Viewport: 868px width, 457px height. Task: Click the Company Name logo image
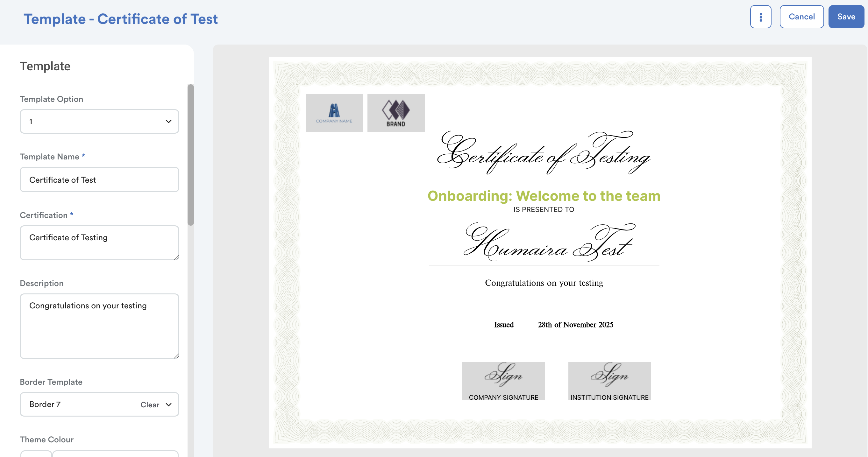tap(334, 113)
